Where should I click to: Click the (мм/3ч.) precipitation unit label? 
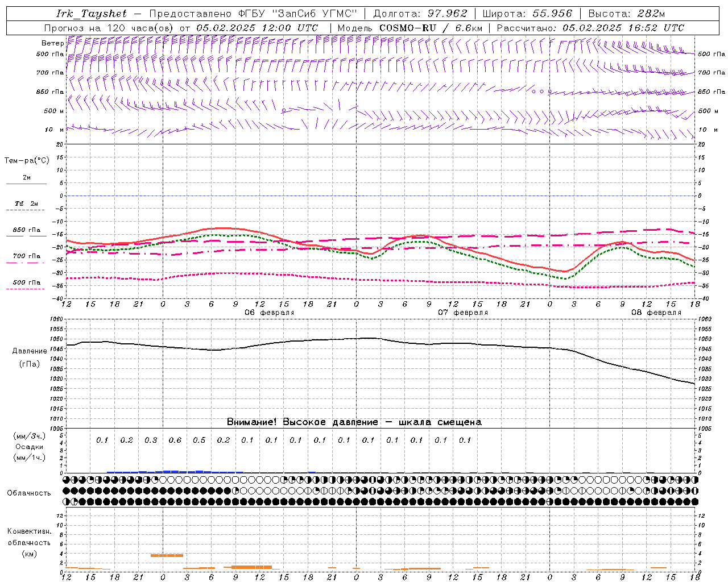pyautogui.click(x=29, y=436)
